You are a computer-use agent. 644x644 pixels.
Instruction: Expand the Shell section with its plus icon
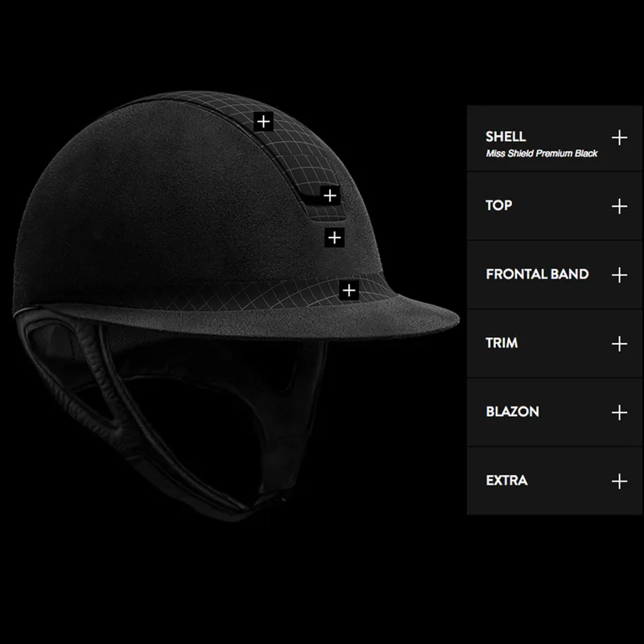point(618,138)
